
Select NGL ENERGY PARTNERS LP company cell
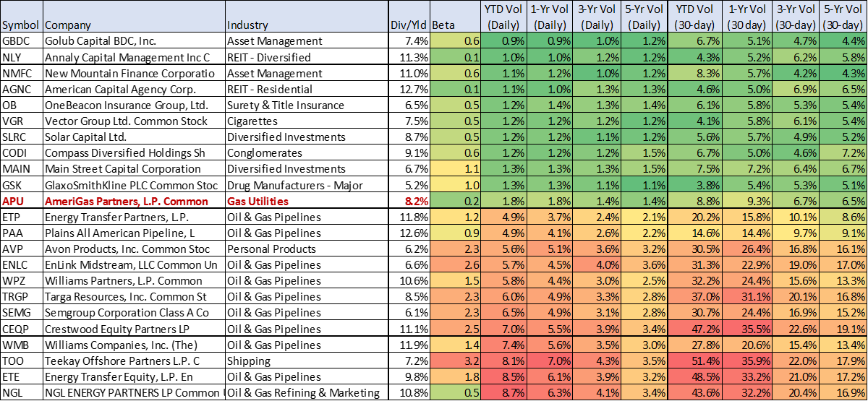(134, 393)
